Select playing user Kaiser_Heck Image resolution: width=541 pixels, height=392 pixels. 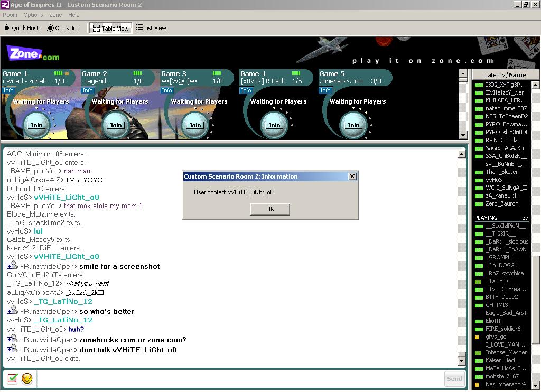501,361
